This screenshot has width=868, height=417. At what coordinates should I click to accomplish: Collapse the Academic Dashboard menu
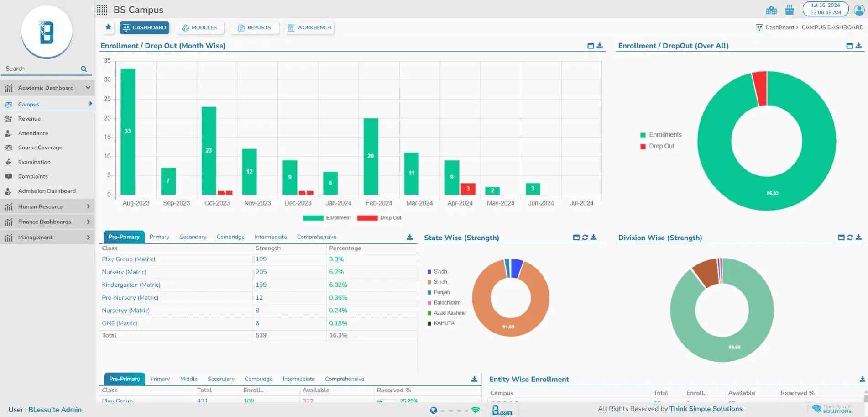(x=88, y=88)
